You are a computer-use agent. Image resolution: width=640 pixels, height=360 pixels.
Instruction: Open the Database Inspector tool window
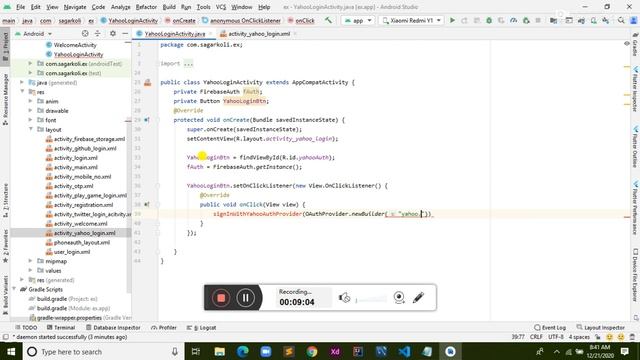coord(113,328)
